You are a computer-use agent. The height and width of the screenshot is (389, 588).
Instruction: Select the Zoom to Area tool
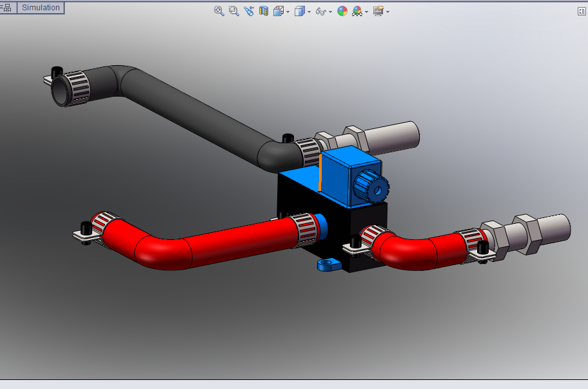233,11
